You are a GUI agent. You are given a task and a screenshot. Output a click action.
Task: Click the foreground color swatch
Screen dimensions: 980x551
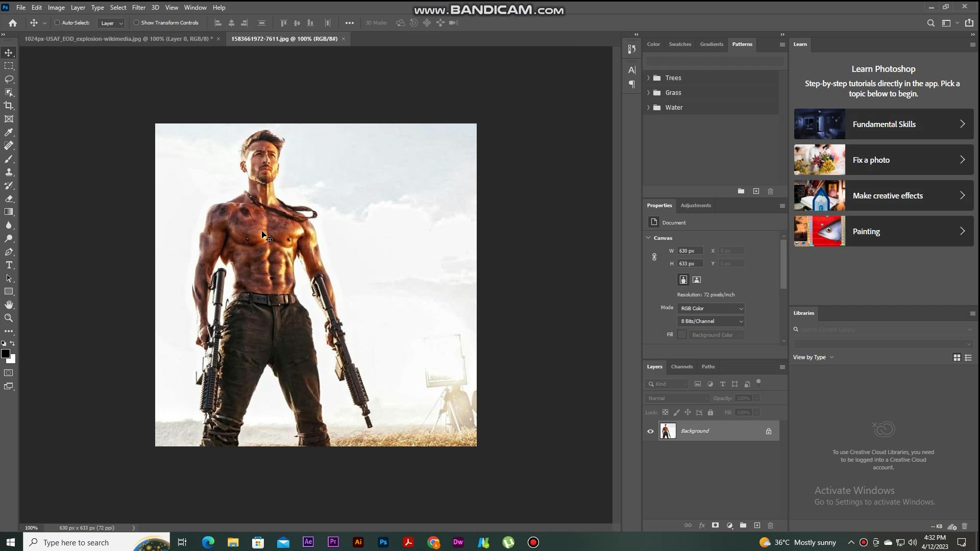(6, 354)
